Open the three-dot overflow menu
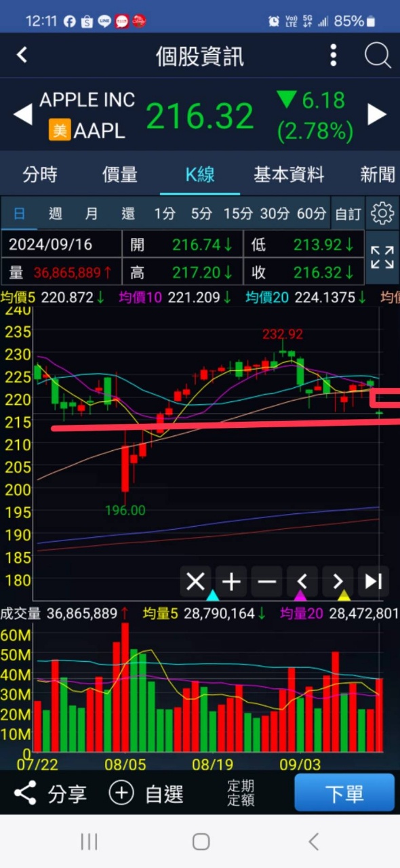This screenshot has width=400, height=868. click(333, 55)
